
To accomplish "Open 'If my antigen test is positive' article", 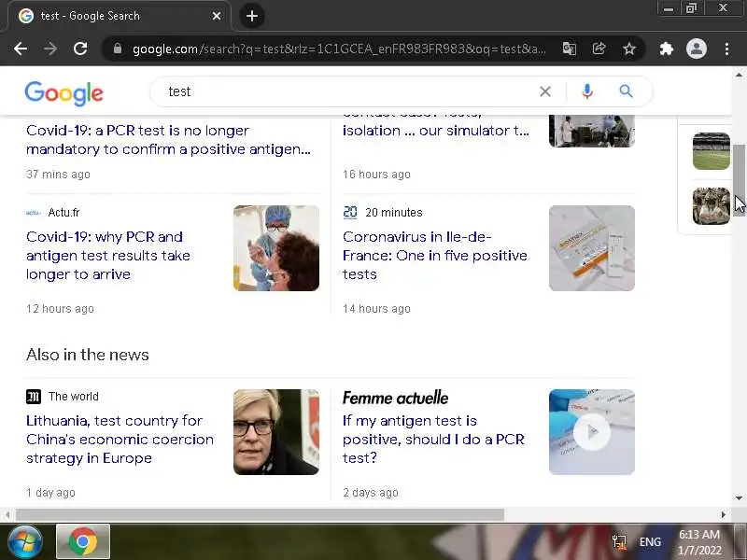I will click(x=433, y=439).
